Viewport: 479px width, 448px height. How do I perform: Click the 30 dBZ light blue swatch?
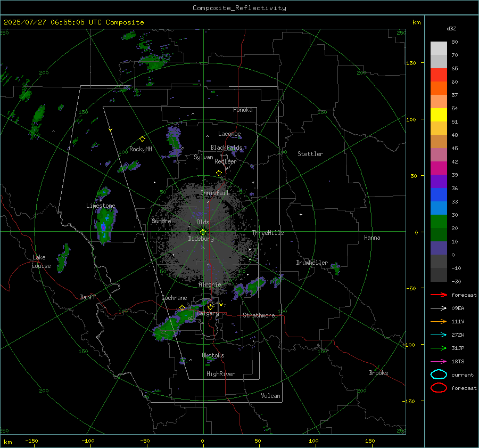pyautogui.click(x=439, y=208)
